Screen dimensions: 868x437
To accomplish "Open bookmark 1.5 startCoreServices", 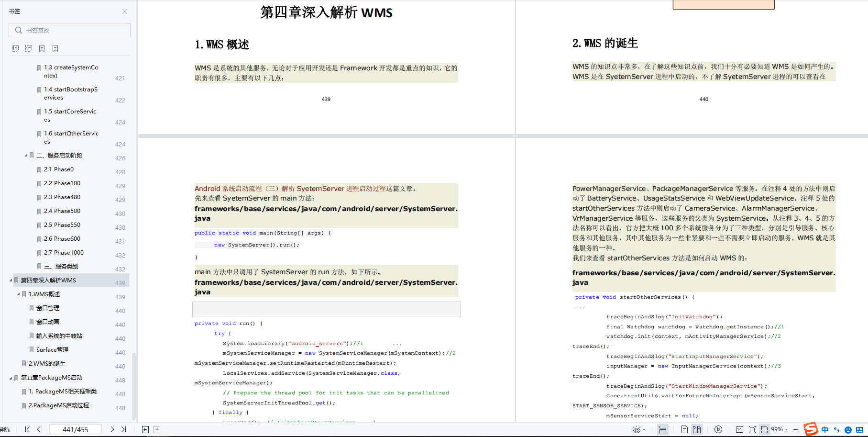I will pos(70,115).
